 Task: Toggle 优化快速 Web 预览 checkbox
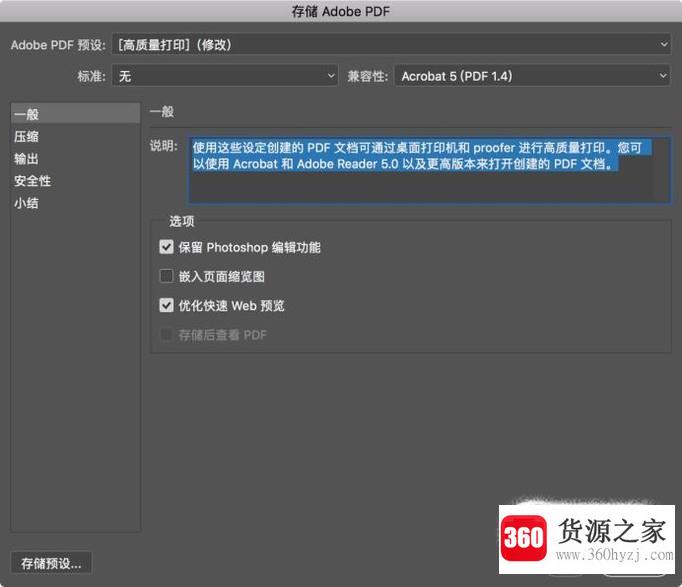click(166, 305)
